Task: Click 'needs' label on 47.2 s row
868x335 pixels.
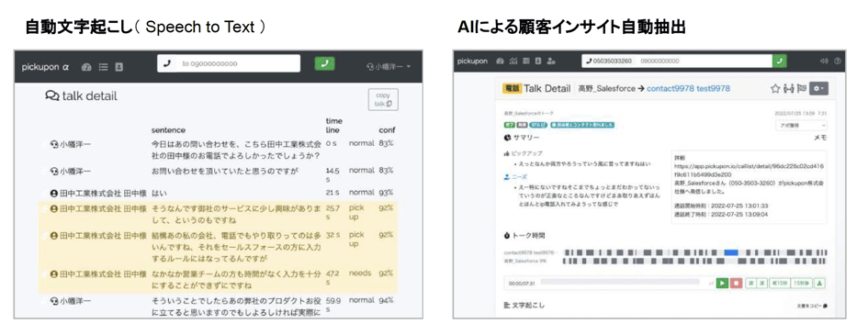Action: (360, 274)
